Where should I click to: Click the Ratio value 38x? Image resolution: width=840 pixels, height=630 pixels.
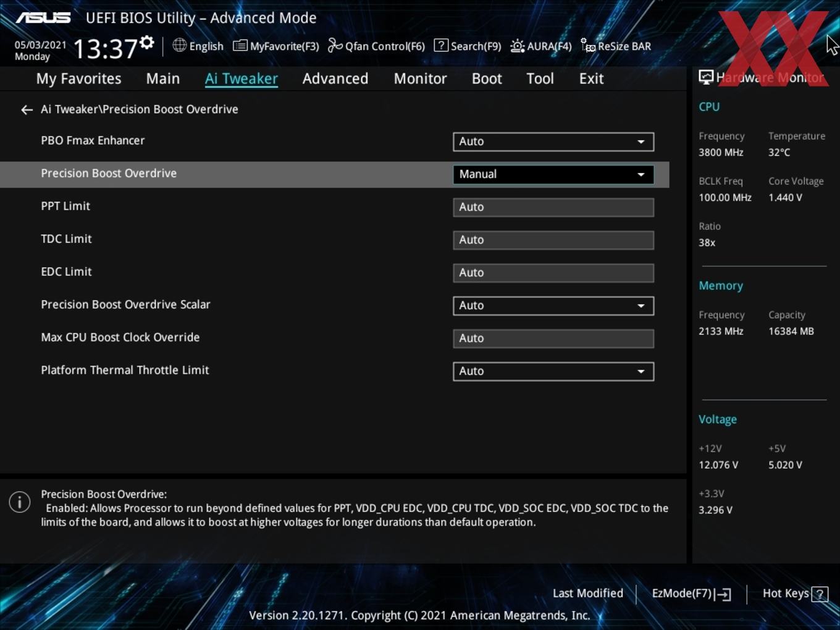pos(707,243)
